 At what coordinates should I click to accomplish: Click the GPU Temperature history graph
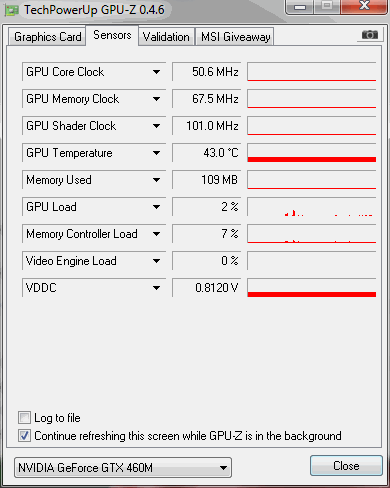(x=312, y=153)
